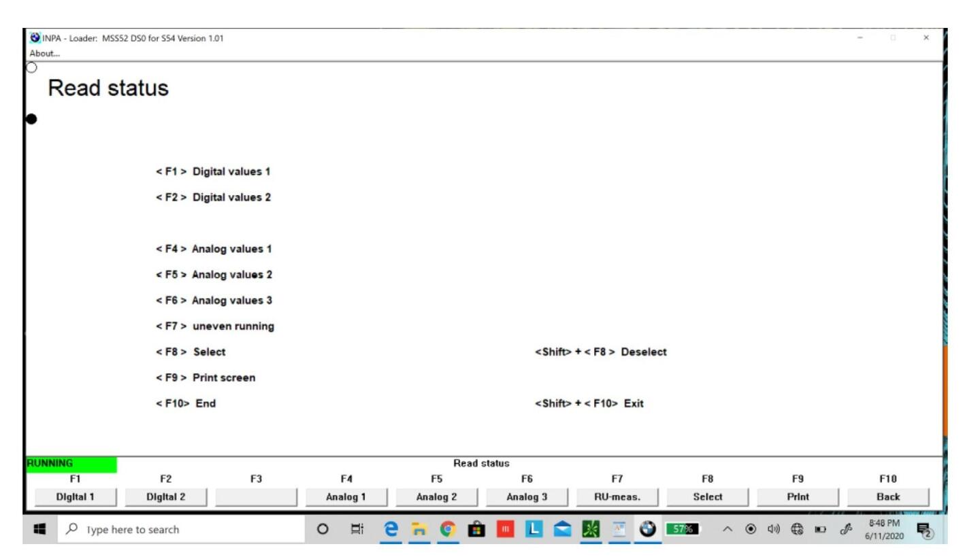980x557 pixels.
Task: Open File Explorer from the taskbar
Action: tap(419, 530)
